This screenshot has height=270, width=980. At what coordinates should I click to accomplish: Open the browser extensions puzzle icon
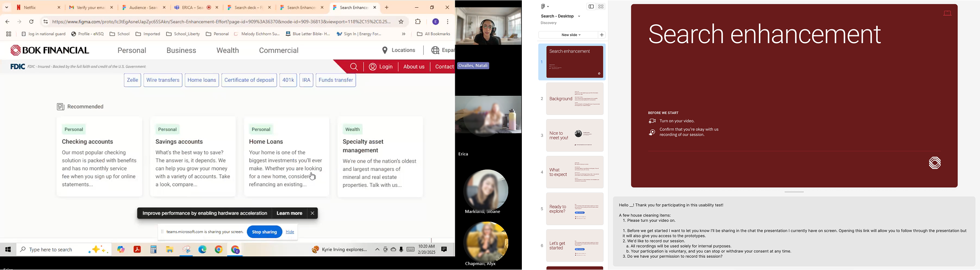pyautogui.click(x=418, y=22)
